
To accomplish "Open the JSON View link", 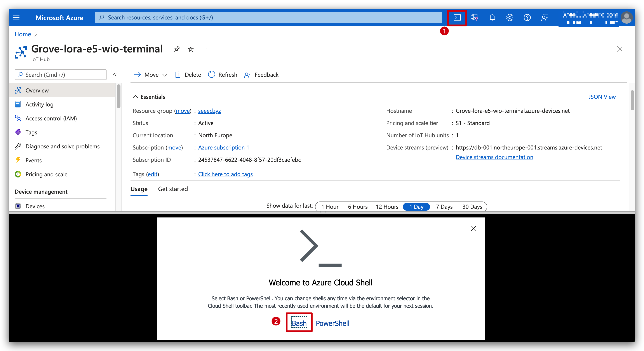I will [x=602, y=97].
